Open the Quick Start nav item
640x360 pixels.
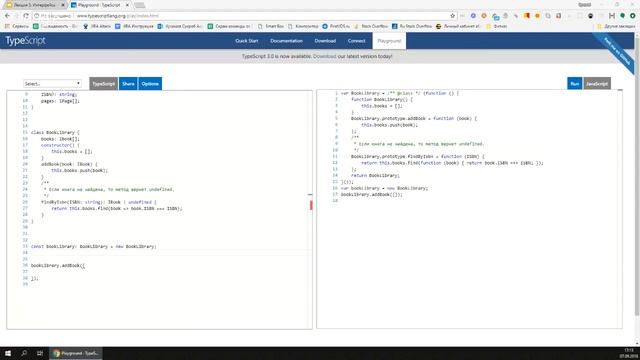pyautogui.click(x=247, y=41)
